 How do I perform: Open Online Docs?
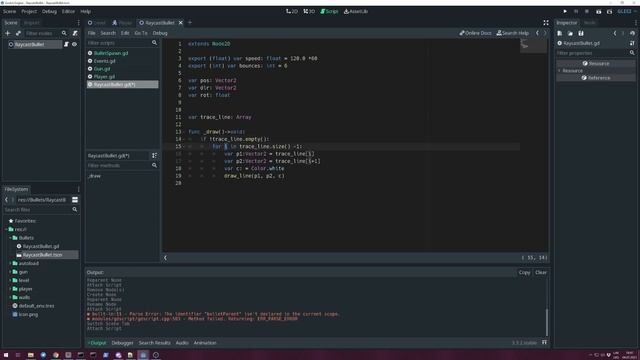[476, 33]
